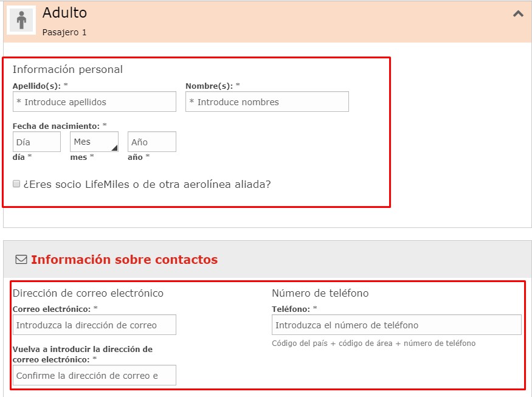Image resolution: width=532 pixels, height=397 pixels.
Task: Click the adult passenger person icon
Action: coord(21,20)
